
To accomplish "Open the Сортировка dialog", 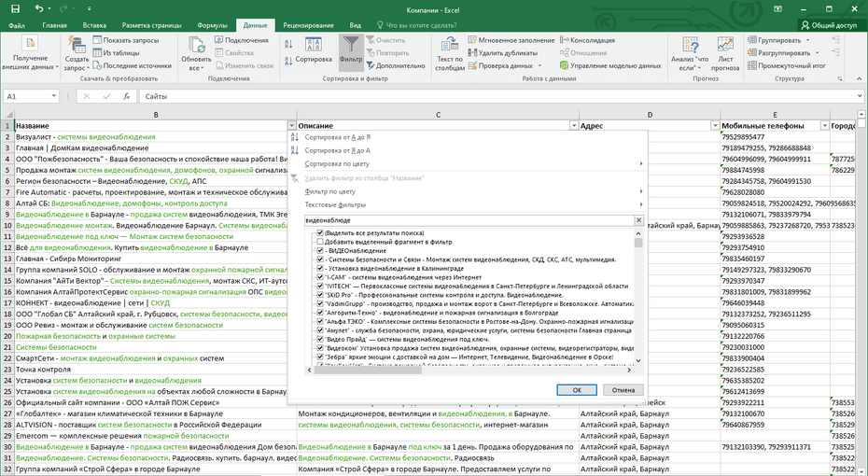I will (314, 49).
